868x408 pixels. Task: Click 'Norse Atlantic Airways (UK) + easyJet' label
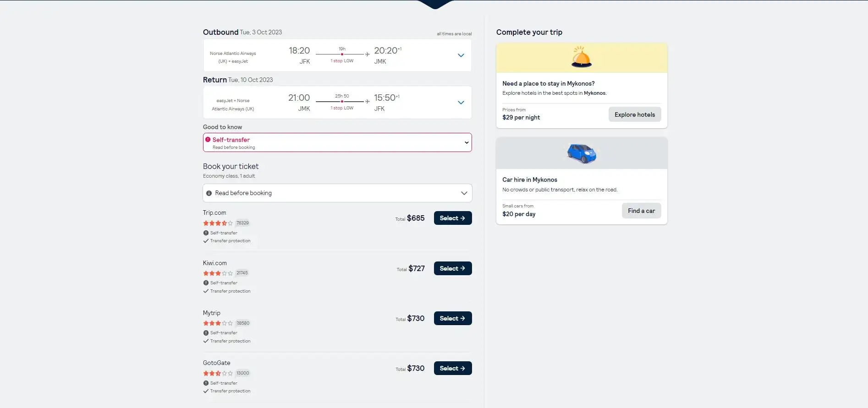tap(233, 57)
